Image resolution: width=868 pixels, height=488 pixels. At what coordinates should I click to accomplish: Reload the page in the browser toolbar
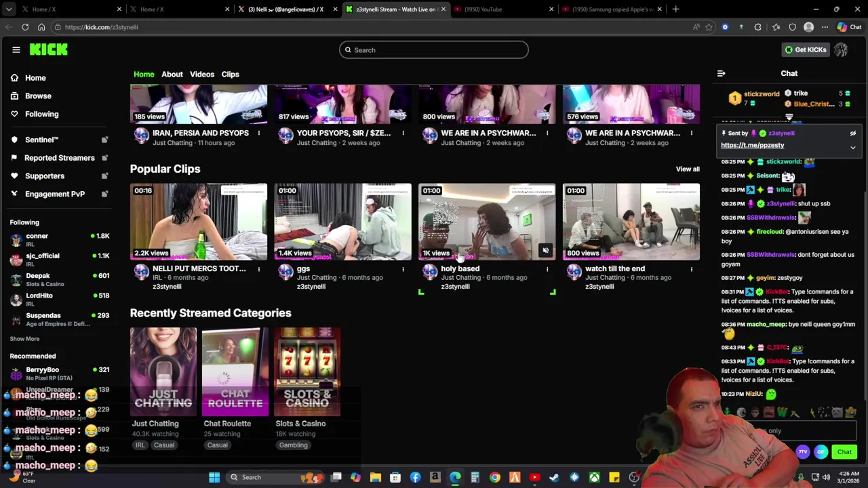point(25,27)
